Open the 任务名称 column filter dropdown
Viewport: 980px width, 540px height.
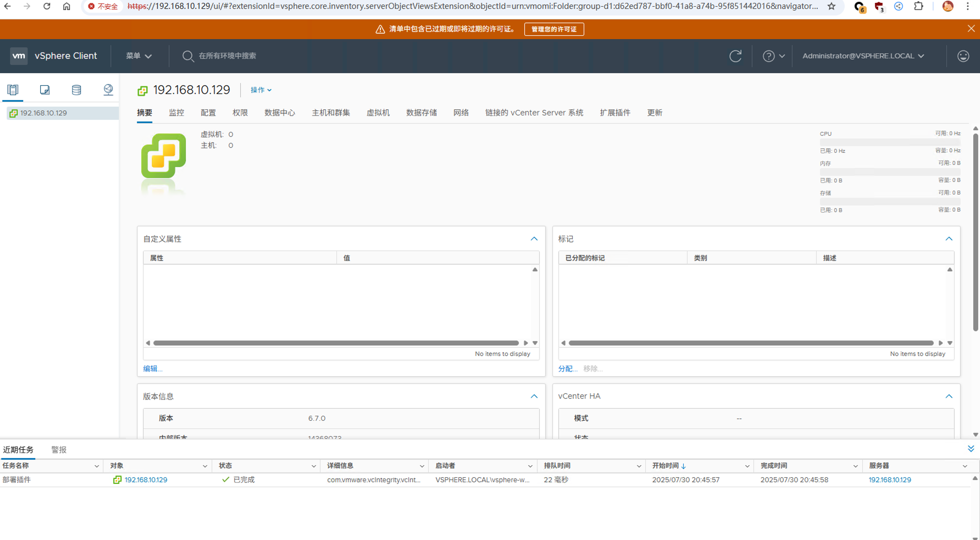pyautogui.click(x=97, y=466)
